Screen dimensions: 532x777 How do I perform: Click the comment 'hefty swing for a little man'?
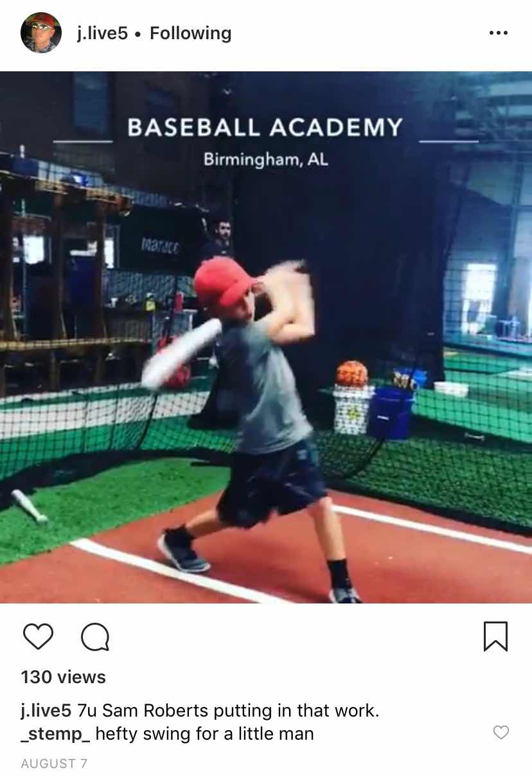point(204,733)
